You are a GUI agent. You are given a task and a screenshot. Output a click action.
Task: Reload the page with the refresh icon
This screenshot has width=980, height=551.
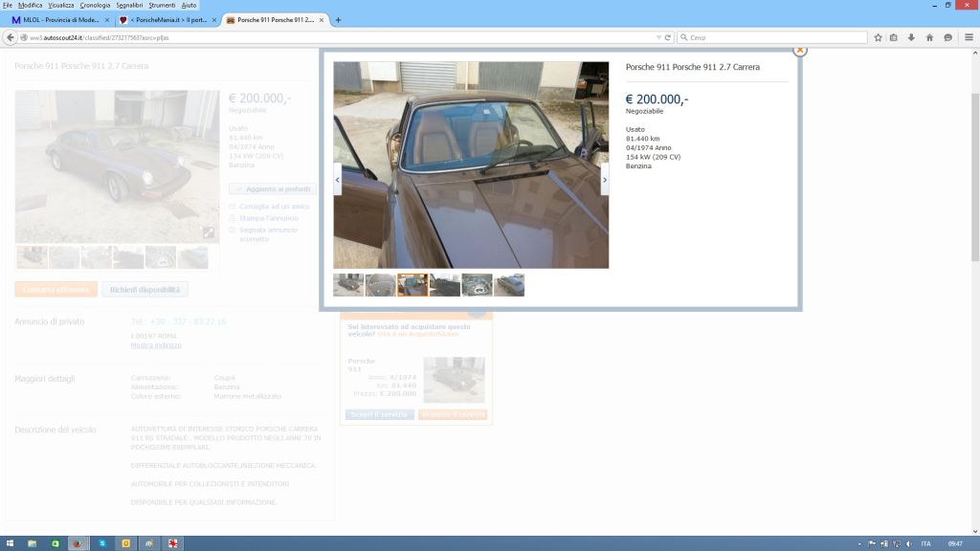pyautogui.click(x=667, y=37)
